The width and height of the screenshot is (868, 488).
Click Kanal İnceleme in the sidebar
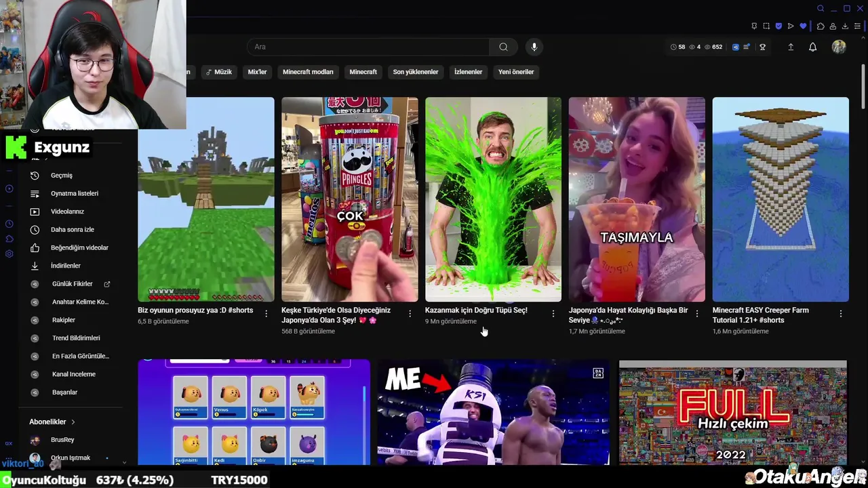click(75, 374)
